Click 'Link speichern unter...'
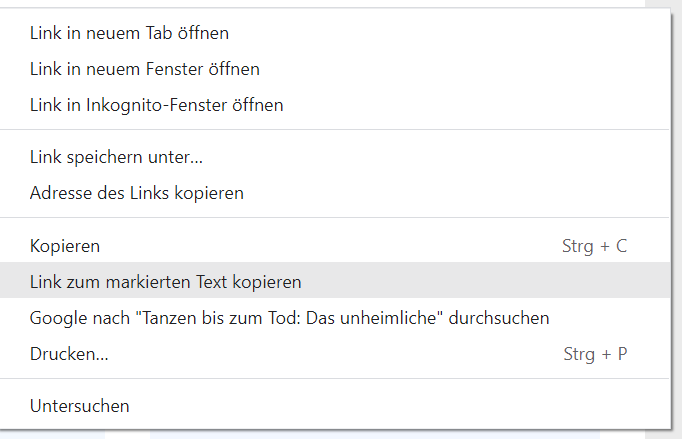 click(117, 157)
